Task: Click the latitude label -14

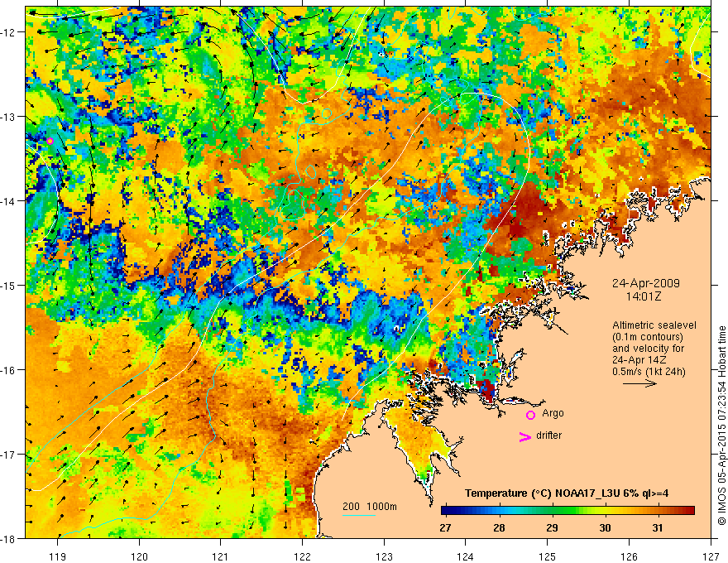Action: [9, 201]
